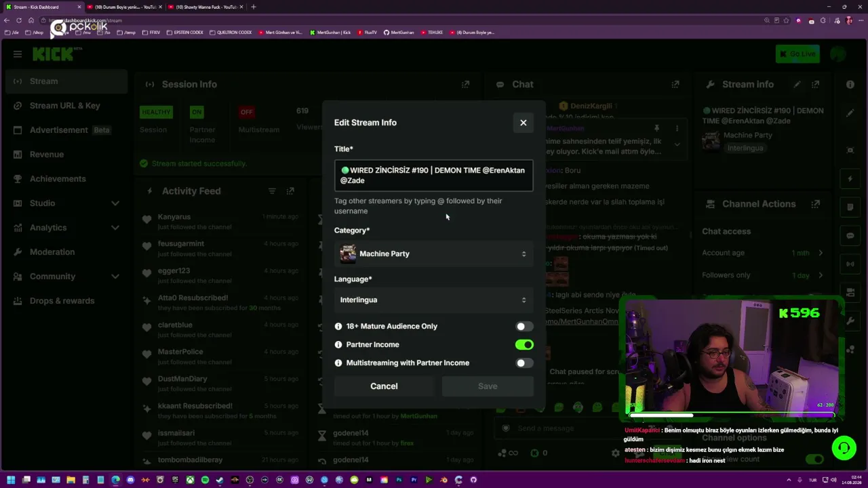Toggle 18+ Mature Audience Only switch
Viewport: 868px width, 488px height.
[x=524, y=327]
